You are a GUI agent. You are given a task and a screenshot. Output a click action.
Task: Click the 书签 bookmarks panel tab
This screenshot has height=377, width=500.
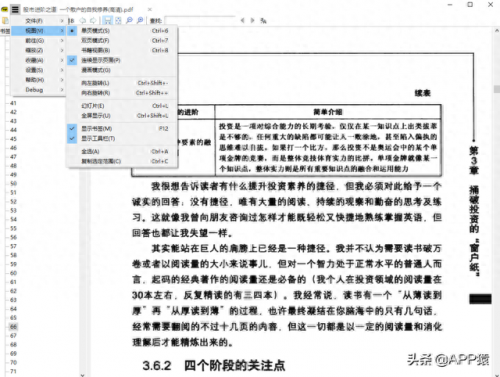pos(5,31)
